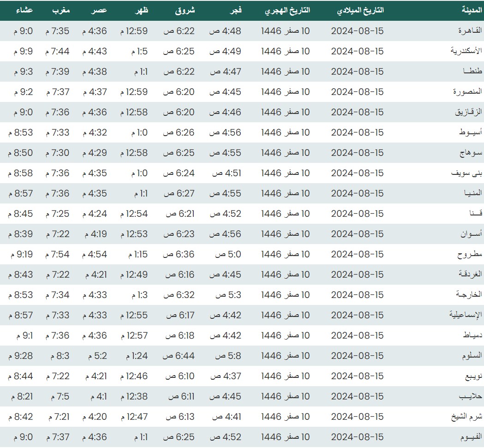Click the الأسكندرية city row label
Screen dimensions: 484x448
coord(466,51)
